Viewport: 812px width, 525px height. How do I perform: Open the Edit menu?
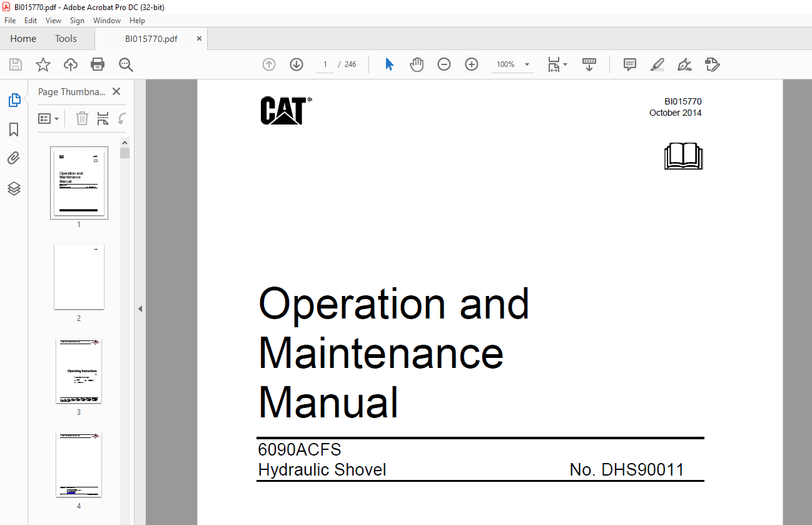click(x=31, y=21)
